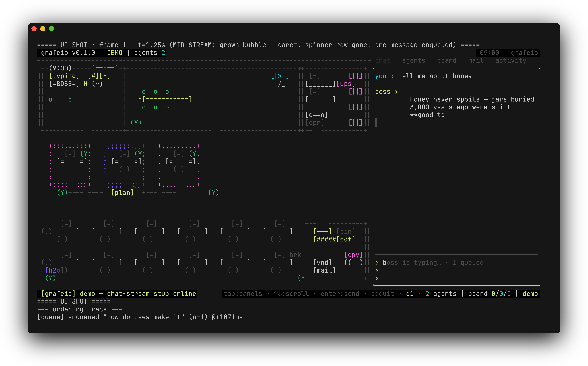
Task: Click the '↑↓:scroll' key hint
Action: (291, 294)
